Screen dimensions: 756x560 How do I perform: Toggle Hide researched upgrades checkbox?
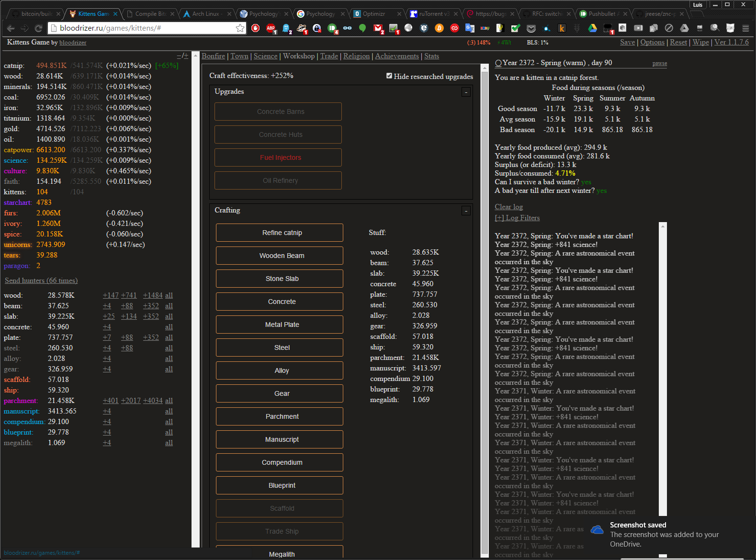[x=389, y=76]
